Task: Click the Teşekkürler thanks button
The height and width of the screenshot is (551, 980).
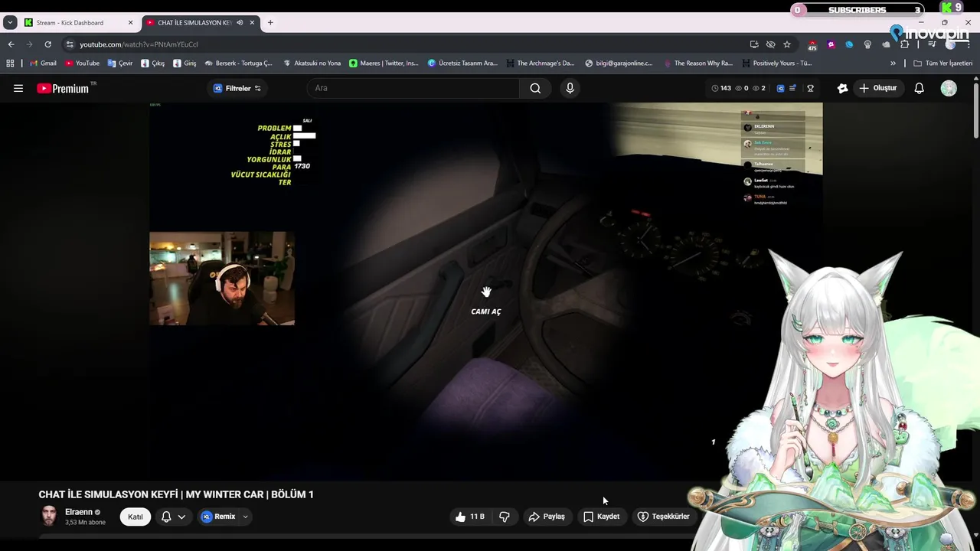Action: [x=664, y=517]
